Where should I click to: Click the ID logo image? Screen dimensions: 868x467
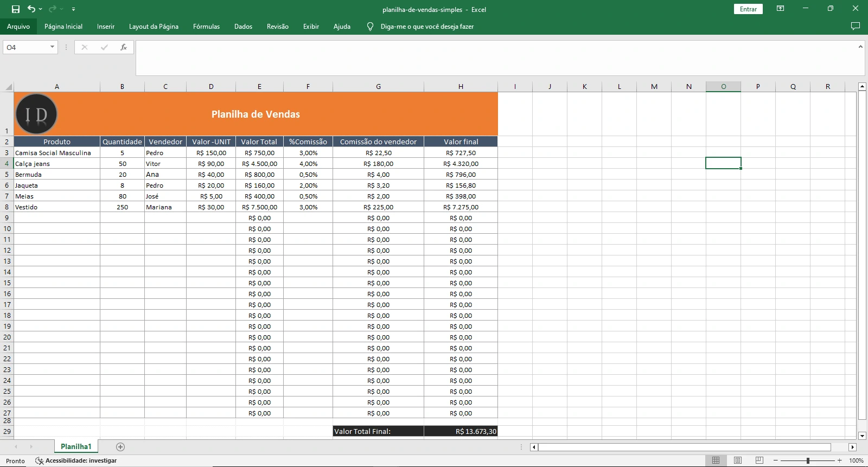[x=36, y=114]
